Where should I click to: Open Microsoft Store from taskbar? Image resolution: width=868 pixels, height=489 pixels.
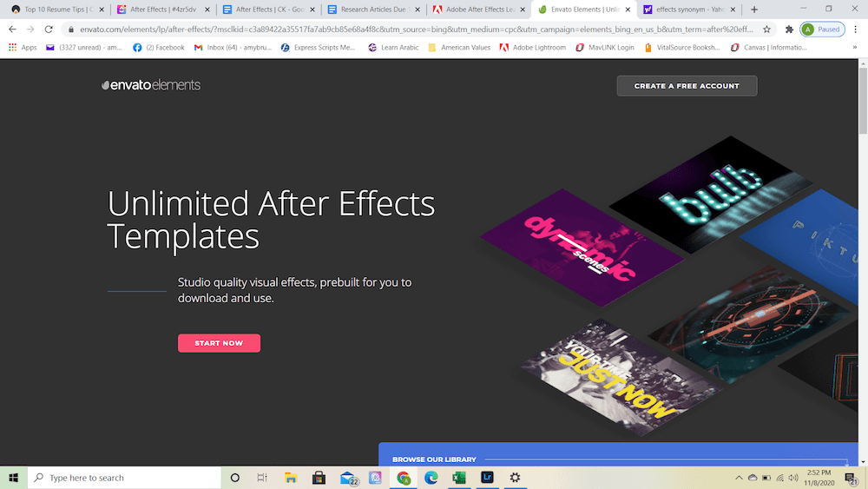coord(319,478)
